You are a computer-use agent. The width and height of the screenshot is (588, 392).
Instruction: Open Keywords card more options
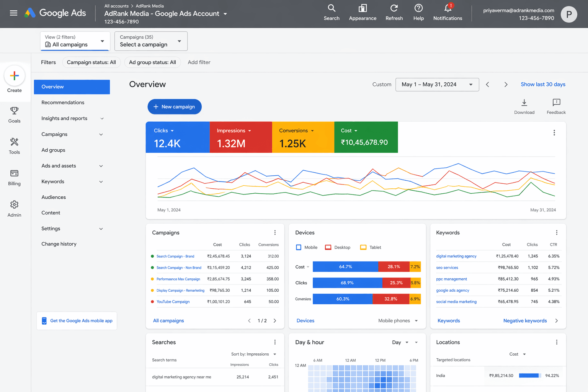pos(557,232)
